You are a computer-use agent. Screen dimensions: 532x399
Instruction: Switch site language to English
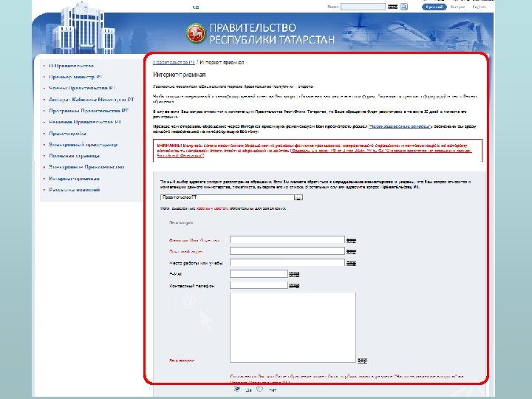tap(479, 7)
